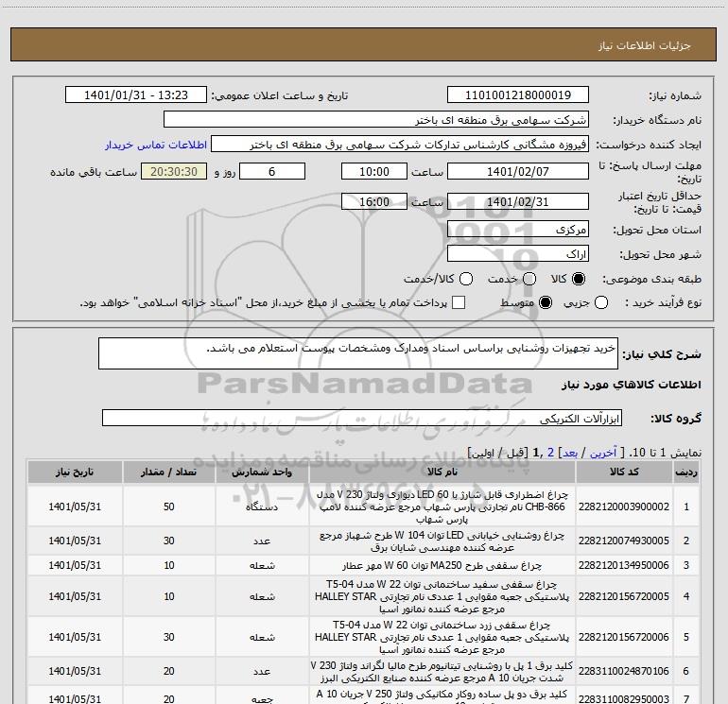
Task: Click item code 2282120156720005
Action: pos(624,596)
